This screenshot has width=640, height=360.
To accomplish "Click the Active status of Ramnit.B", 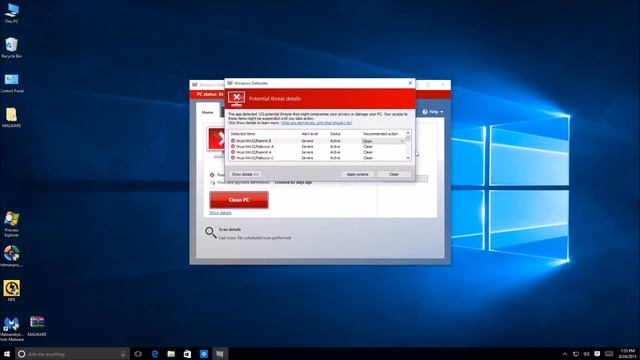I will click(x=335, y=141).
